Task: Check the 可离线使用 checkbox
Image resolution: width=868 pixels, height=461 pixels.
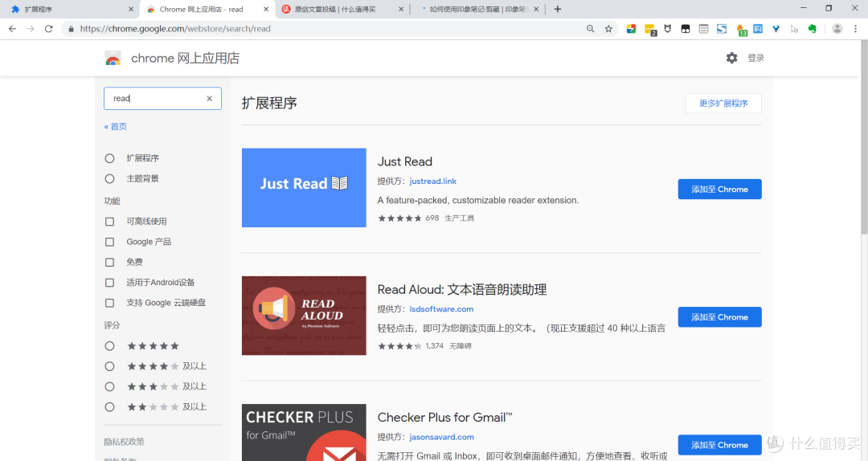Action: point(109,222)
